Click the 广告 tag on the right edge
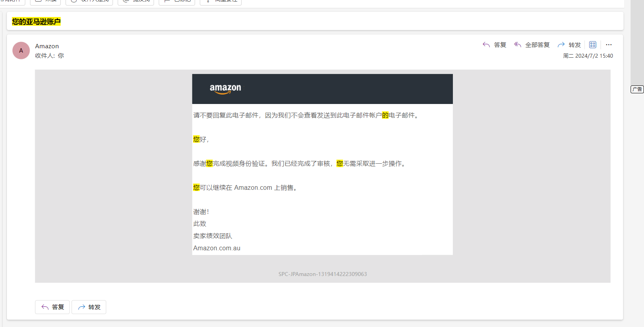This screenshot has height=327, width=644. 637,89
